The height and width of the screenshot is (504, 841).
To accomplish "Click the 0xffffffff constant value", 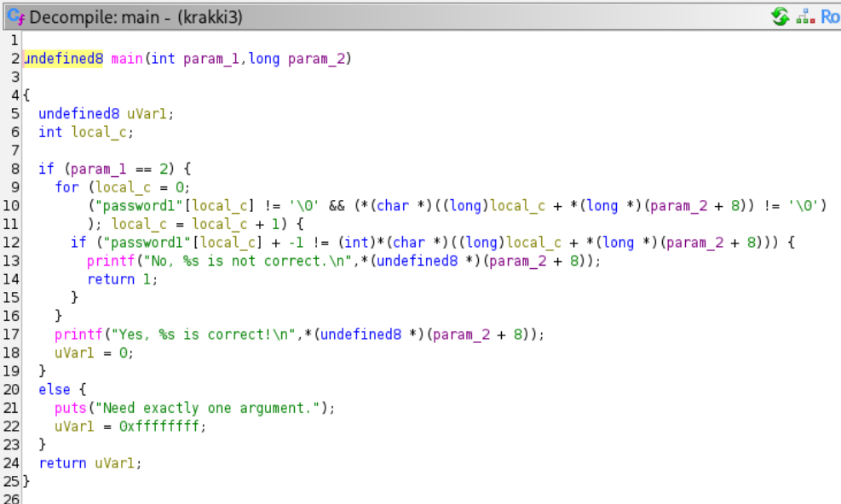I will (x=162, y=427).
